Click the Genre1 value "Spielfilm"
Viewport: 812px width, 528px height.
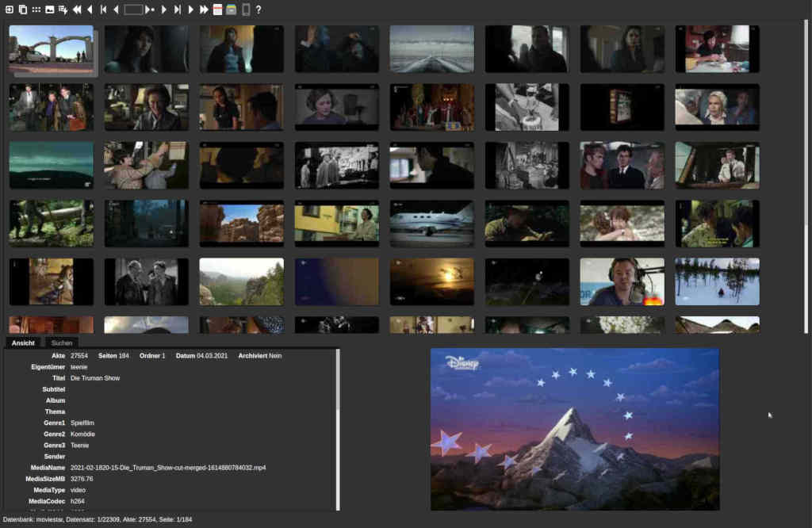(x=82, y=423)
